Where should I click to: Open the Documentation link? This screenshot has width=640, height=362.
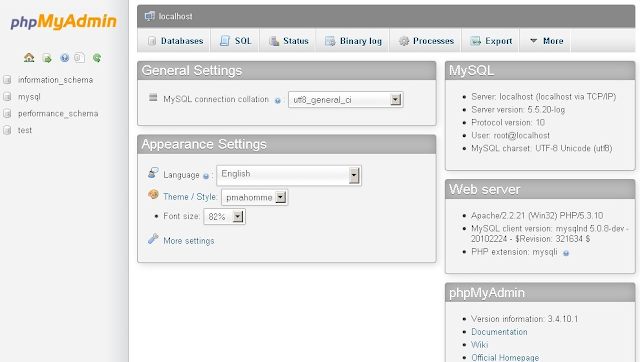[x=499, y=332]
